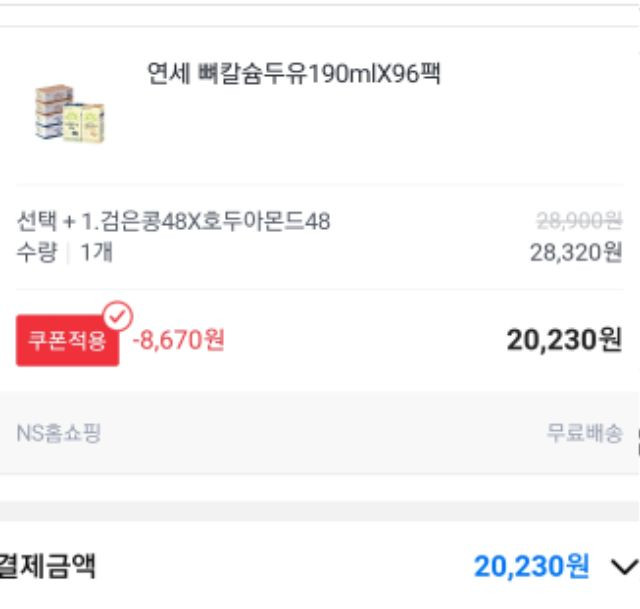This screenshot has width=640, height=609.
Task: Click the 쿠폰적용 coupon button
Action: tap(68, 340)
